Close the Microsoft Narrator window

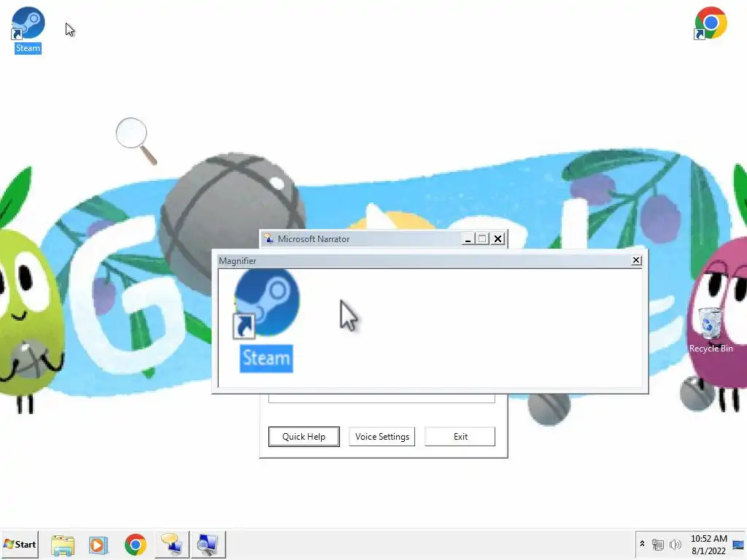[x=498, y=239]
